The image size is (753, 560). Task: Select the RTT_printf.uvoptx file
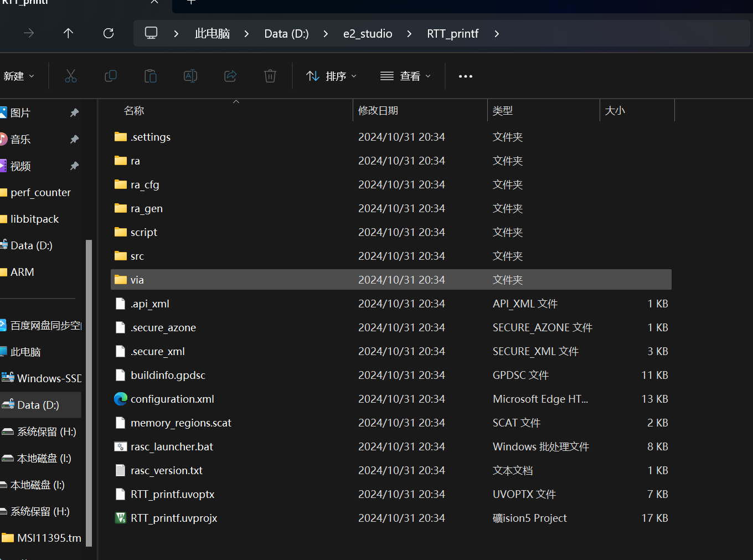391,494
